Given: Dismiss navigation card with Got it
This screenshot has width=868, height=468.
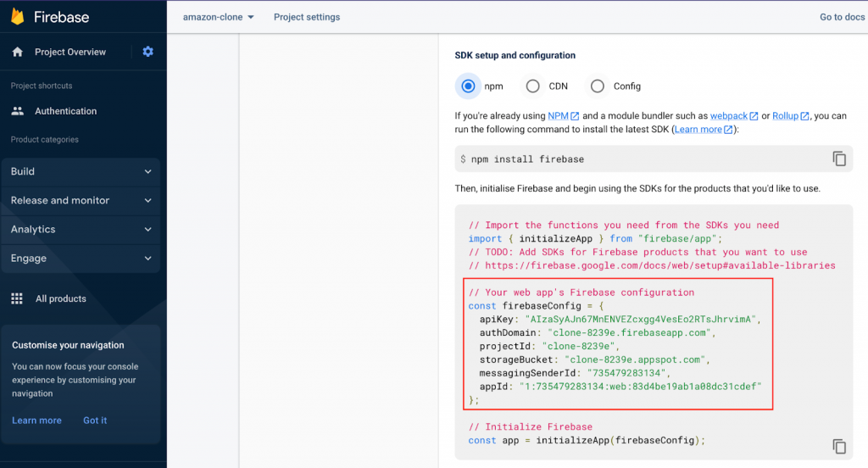Looking at the screenshot, I should (x=95, y=421).
